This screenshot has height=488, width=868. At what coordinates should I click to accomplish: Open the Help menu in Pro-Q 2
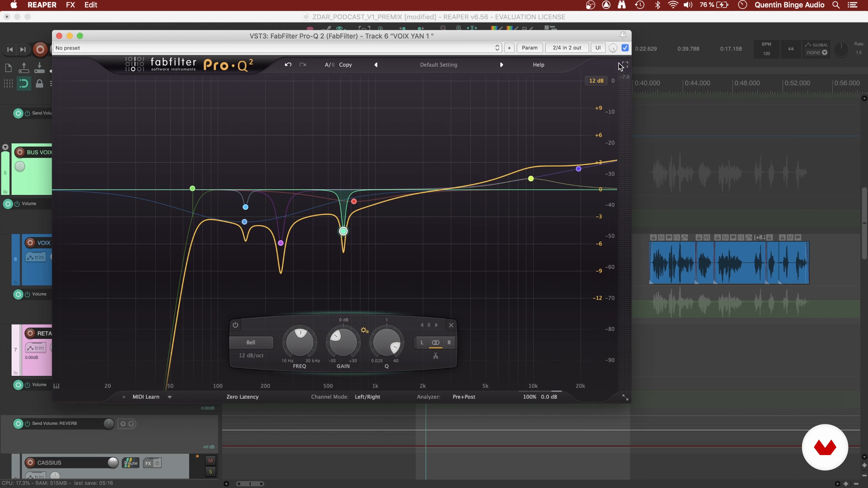[538, 65]
